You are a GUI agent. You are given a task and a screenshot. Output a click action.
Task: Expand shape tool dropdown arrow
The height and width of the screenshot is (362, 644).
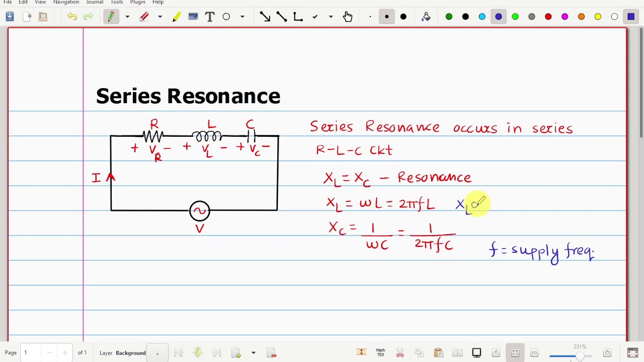(243, 17)
